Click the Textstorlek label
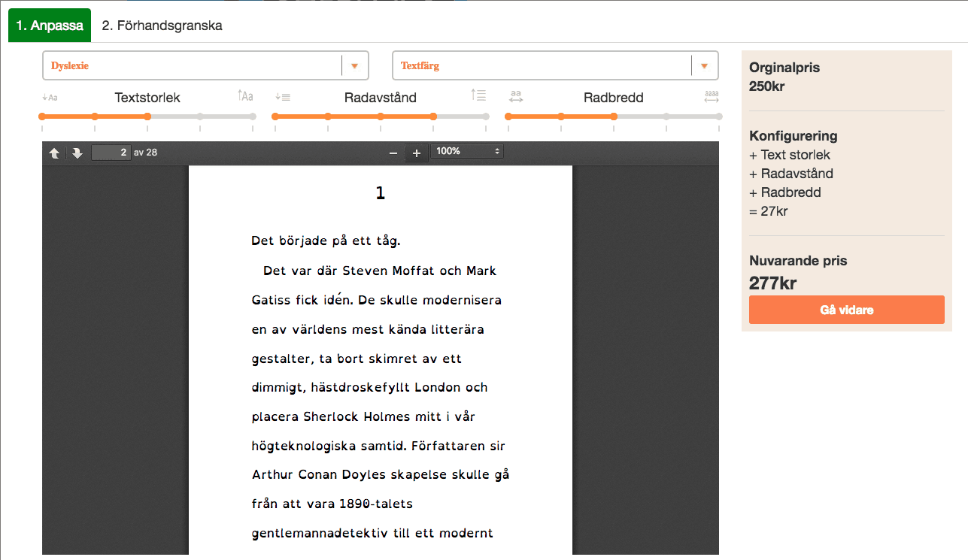This screenshot has width=968, height=560. [147, 98]
